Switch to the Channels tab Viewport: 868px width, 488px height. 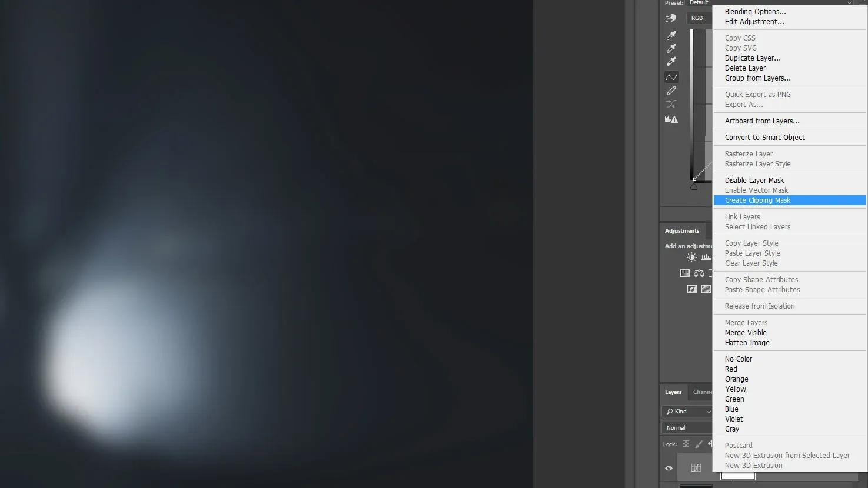point(703,392)
